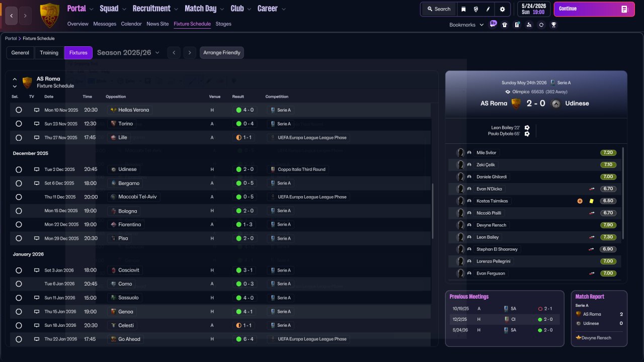
Task: Select the Udinese Coppa Italia fixture radio button
Action: [x=19, y=169]
